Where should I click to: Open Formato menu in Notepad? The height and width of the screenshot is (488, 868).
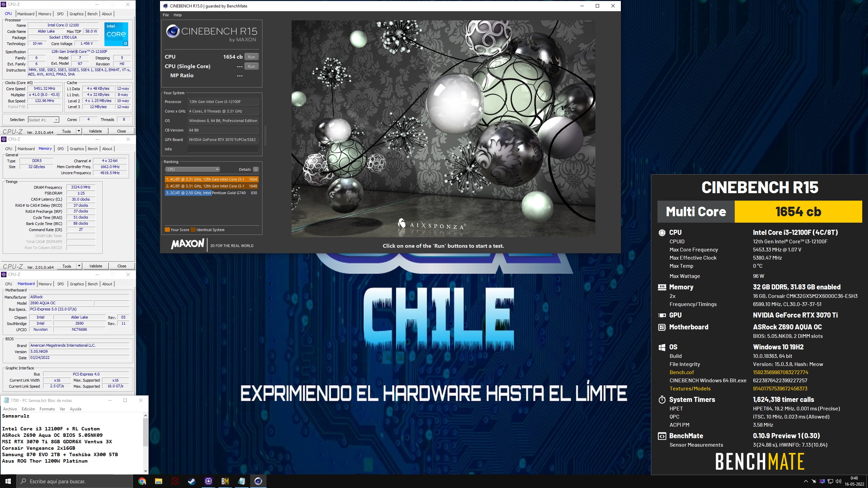(x=47, y=409)
